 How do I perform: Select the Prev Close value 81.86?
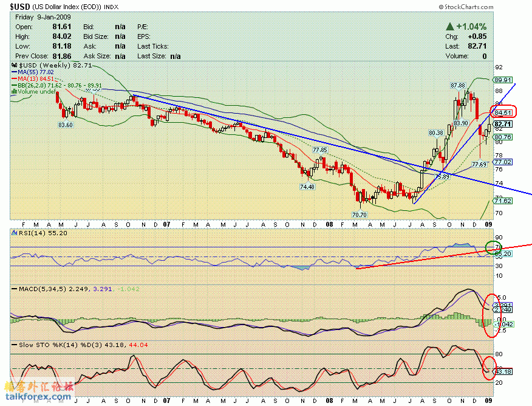tap(62, 56)
